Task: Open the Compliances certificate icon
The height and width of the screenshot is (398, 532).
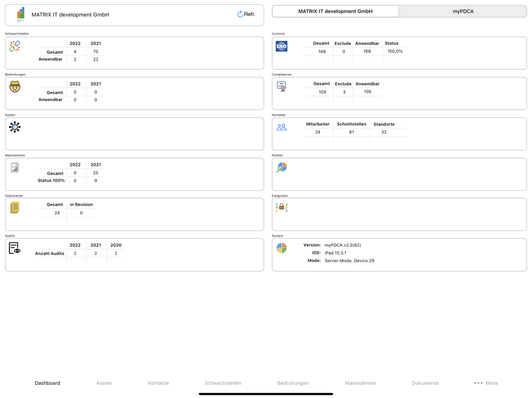Action: [x=281, y=87]
